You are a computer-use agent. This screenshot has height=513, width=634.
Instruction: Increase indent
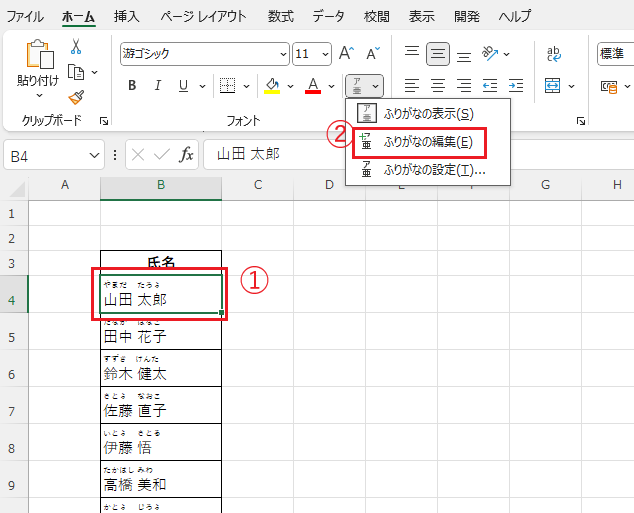pos(516,86)
